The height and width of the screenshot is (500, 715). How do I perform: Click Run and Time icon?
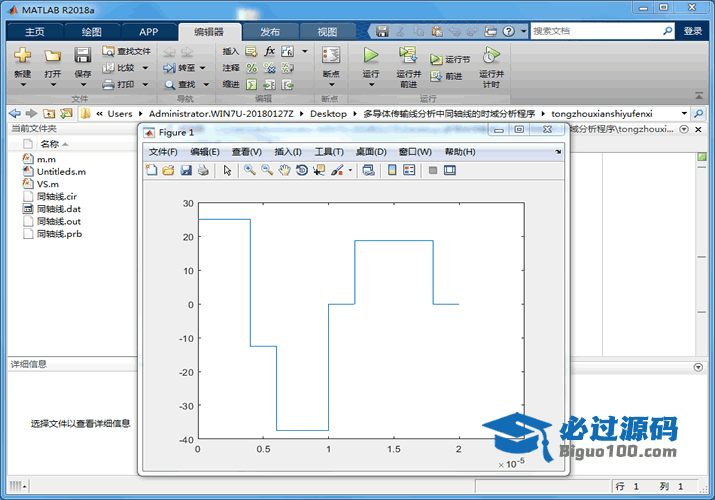[491, 55]
